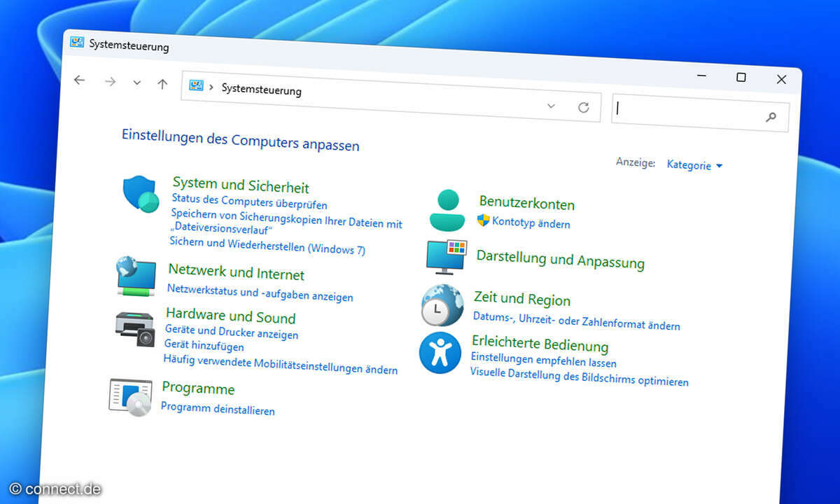
Task: Open the Anzeige Kategorie dropdown
Action: (694, 165)
